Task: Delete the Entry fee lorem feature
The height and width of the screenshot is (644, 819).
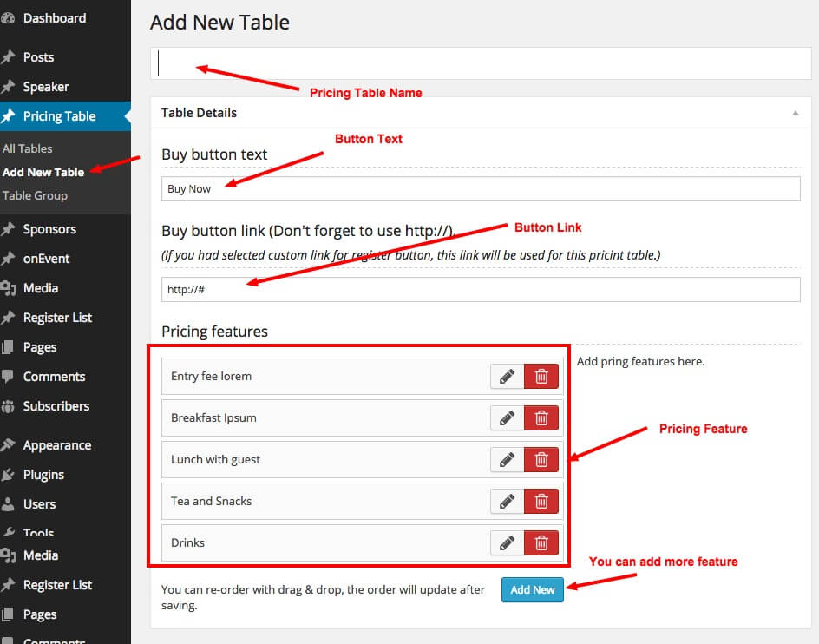Action: coord(541,376)
